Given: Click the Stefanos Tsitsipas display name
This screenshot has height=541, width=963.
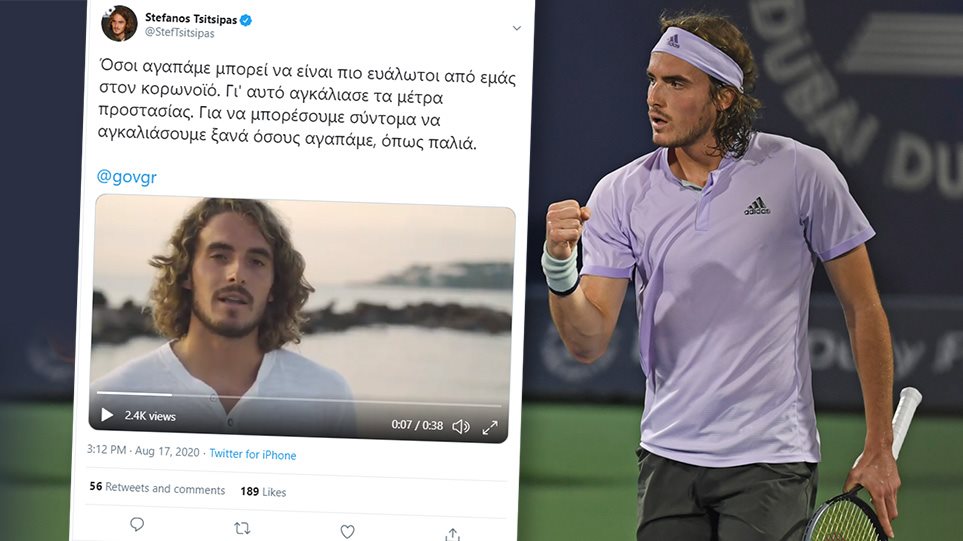Looking at the screenshot, I should click(x=190, y=17).
